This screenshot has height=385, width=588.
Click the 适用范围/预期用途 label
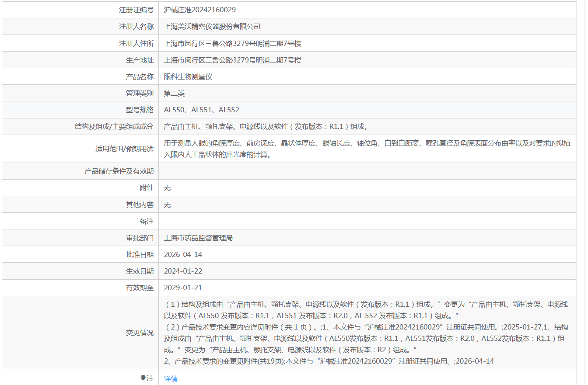click(125, 149)
